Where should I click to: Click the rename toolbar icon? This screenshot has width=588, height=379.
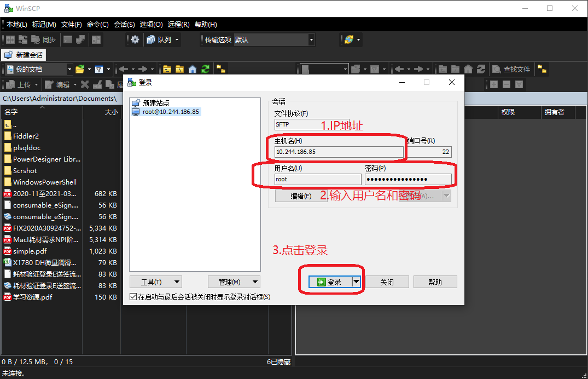click(97, 84)
